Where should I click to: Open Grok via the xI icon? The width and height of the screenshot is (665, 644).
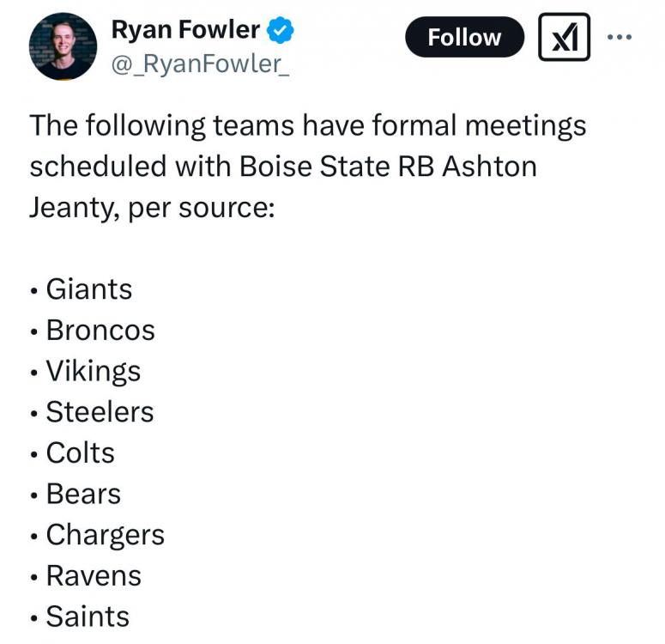coord(564,37)
